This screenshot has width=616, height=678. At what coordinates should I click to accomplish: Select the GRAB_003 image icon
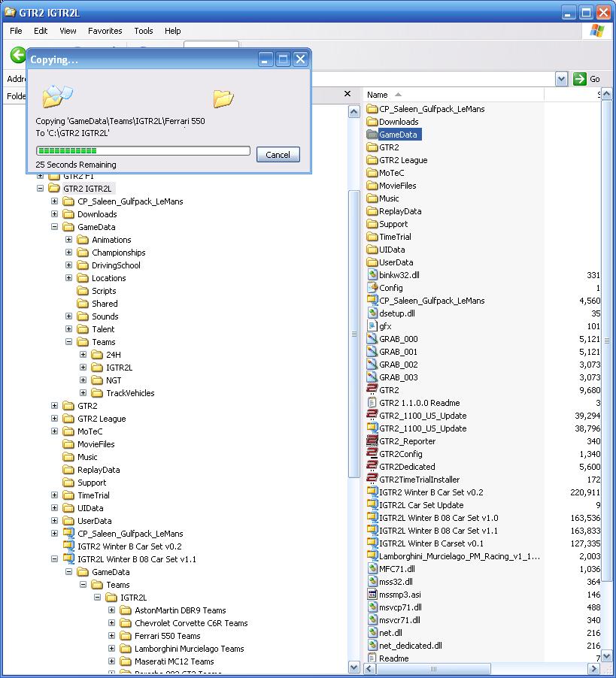point(372,377)
